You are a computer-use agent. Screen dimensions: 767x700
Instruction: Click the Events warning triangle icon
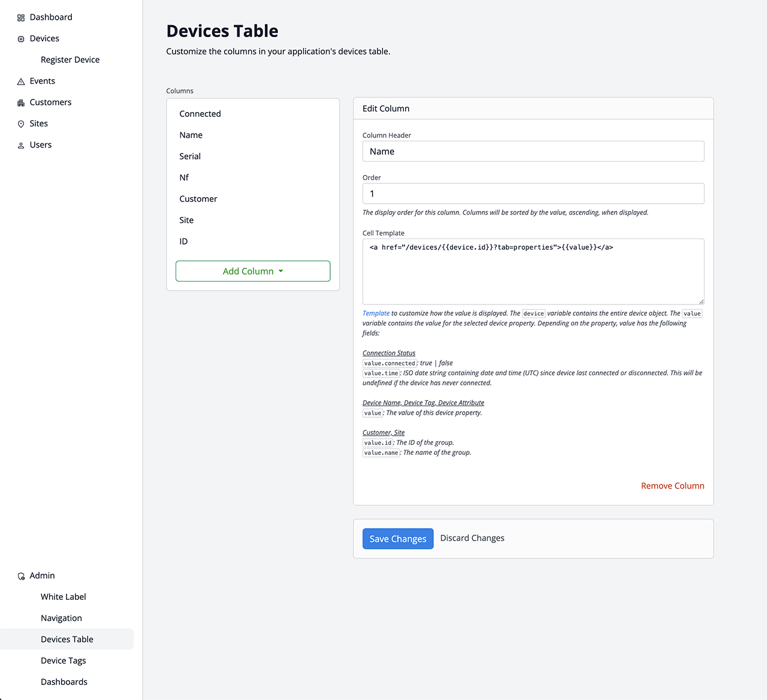[21, 82]
